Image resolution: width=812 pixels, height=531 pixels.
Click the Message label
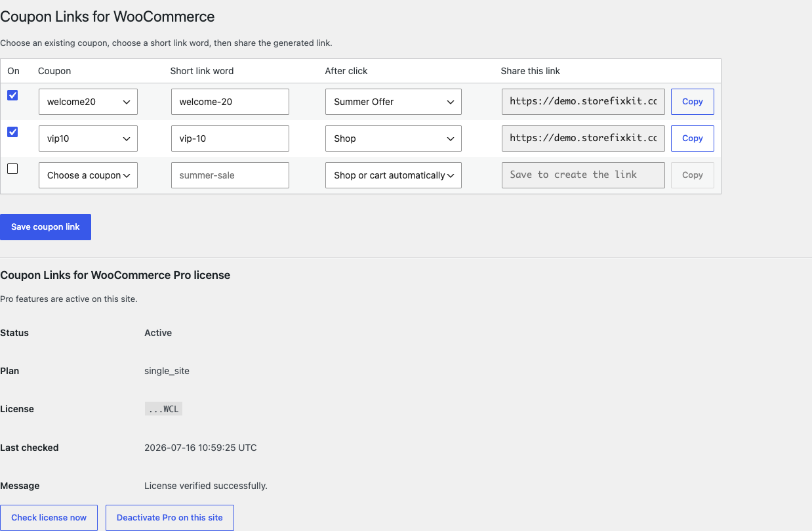tap(20, 486)
